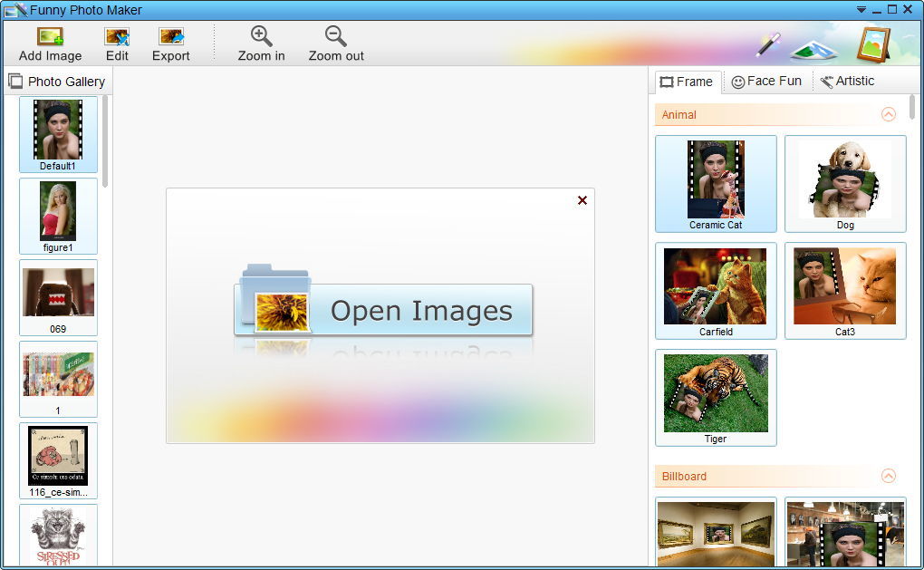Select the Dog frame thumbnail
This screenshot has width=924, height=570.
click(x=845, y=184)
